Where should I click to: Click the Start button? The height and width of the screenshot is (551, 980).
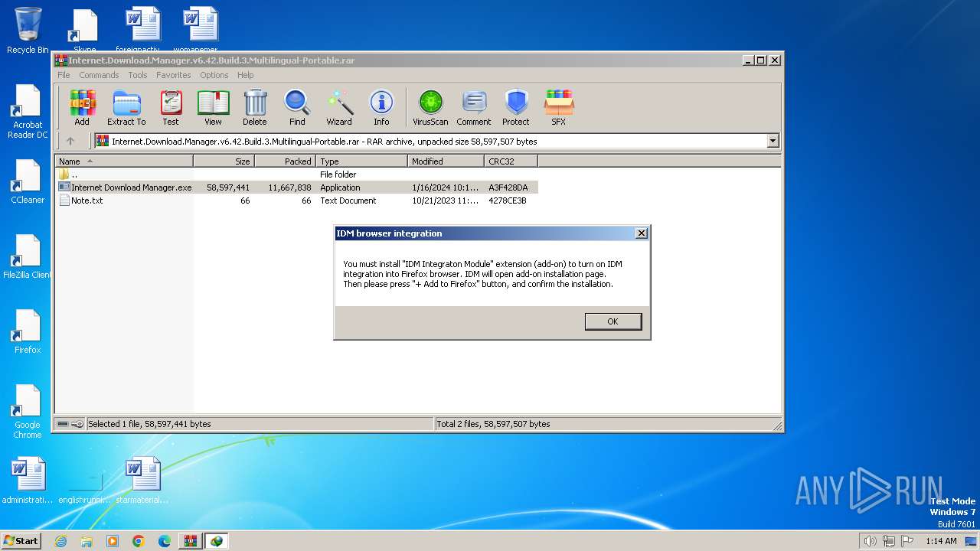click(x=21, y=541)
